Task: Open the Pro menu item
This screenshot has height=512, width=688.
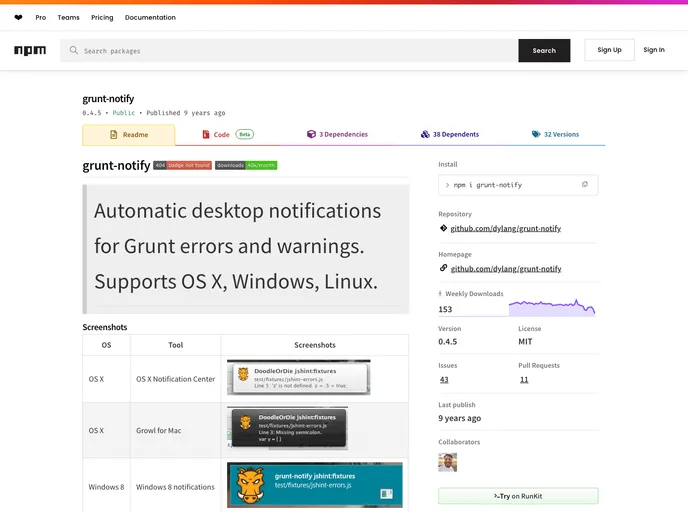Action: pos(41,18)
